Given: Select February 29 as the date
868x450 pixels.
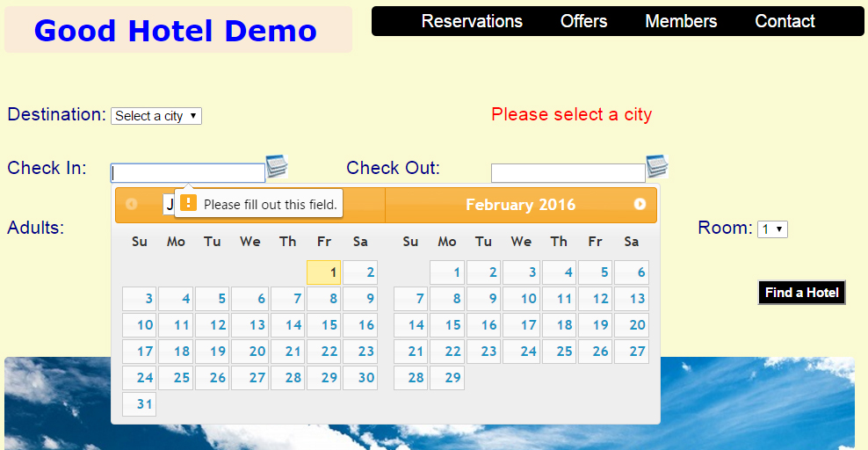Looking at the screenshot, I should tap(447, 378).
